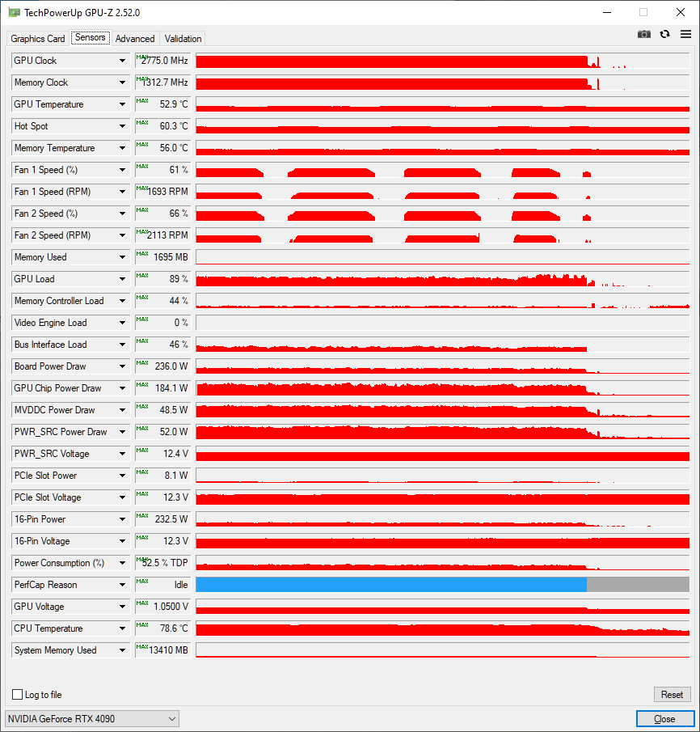Open the GPU Temperature dropdown arrow
Viewport: 700px width, 732px height.
click(122, 104)
